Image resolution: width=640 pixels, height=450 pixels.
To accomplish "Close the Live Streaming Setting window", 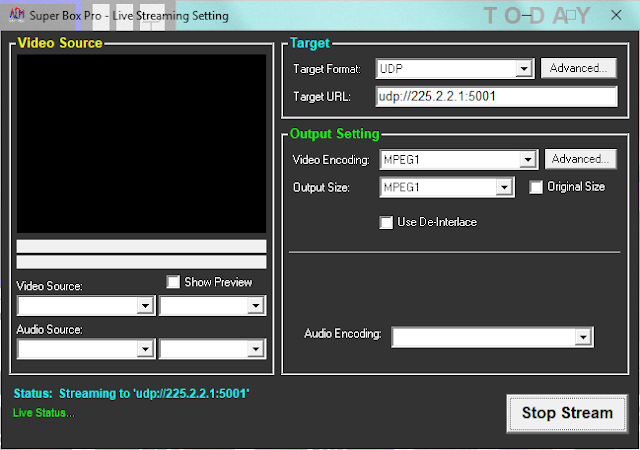I will tap(616, 16).
